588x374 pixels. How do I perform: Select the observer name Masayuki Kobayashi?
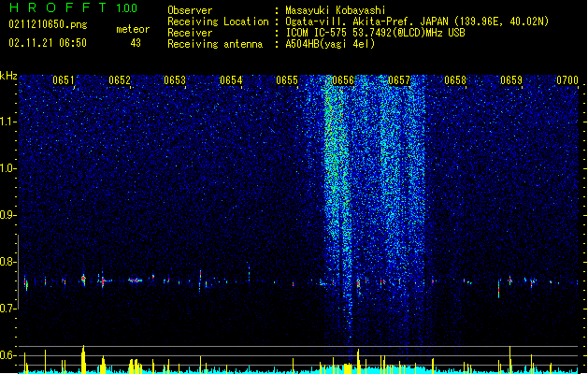coord(336,10)
